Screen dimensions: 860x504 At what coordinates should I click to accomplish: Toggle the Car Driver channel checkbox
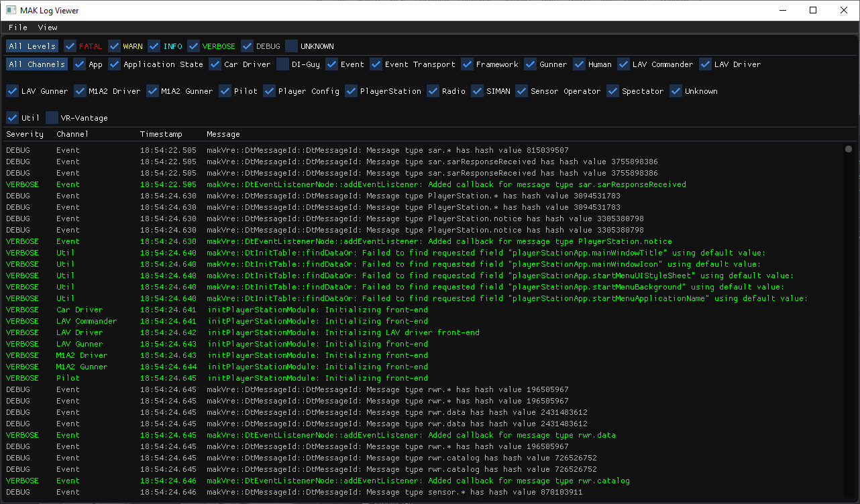coord(215,64)
